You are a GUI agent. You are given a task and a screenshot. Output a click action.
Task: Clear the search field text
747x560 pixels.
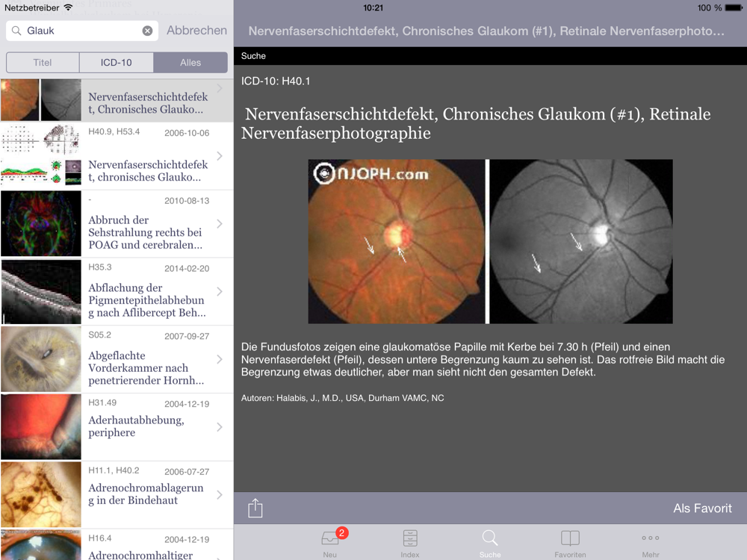click(x=148, y=31)
